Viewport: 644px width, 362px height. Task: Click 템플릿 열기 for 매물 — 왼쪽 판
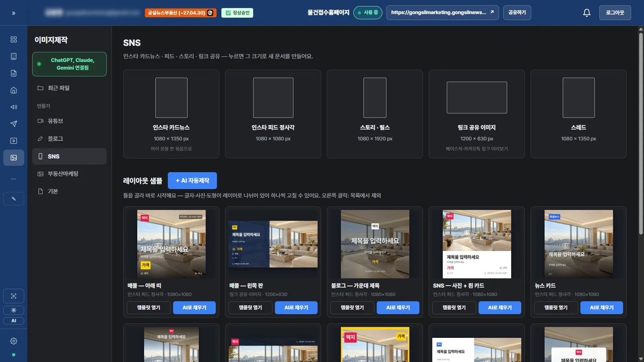point(250,308)
